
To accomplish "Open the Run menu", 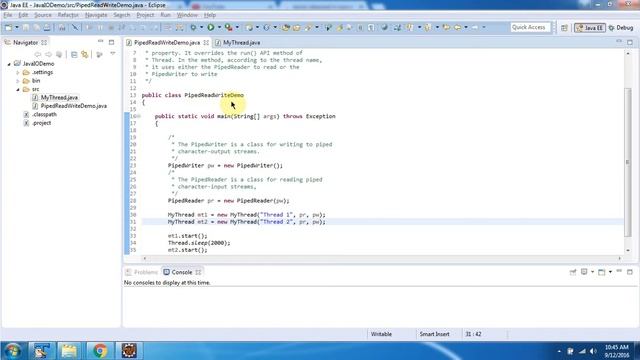I will pyautogui.click(x=165, y=15).
